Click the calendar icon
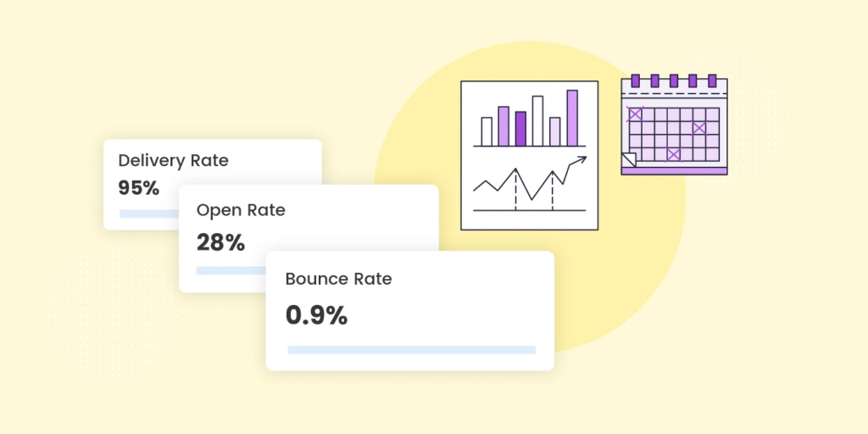This screenshot has height=434, width=868. pos(674,127)
